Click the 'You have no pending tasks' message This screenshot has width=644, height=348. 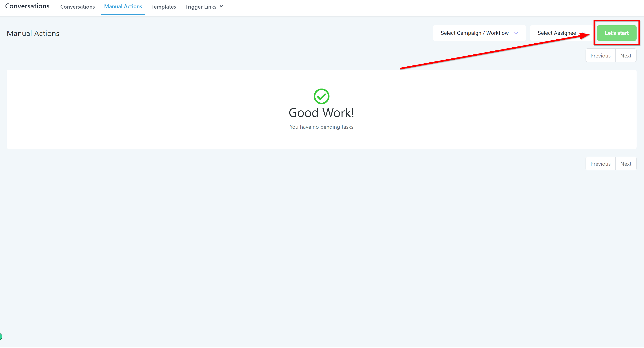[x=321, y=127]
